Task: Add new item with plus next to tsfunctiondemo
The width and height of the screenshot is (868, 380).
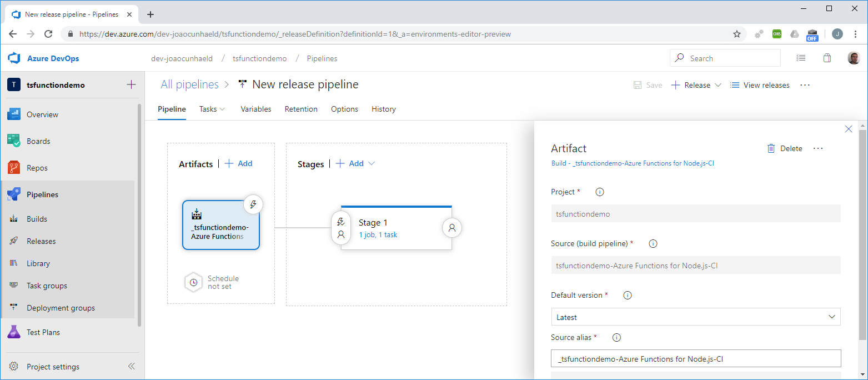Action: (131, 85)
